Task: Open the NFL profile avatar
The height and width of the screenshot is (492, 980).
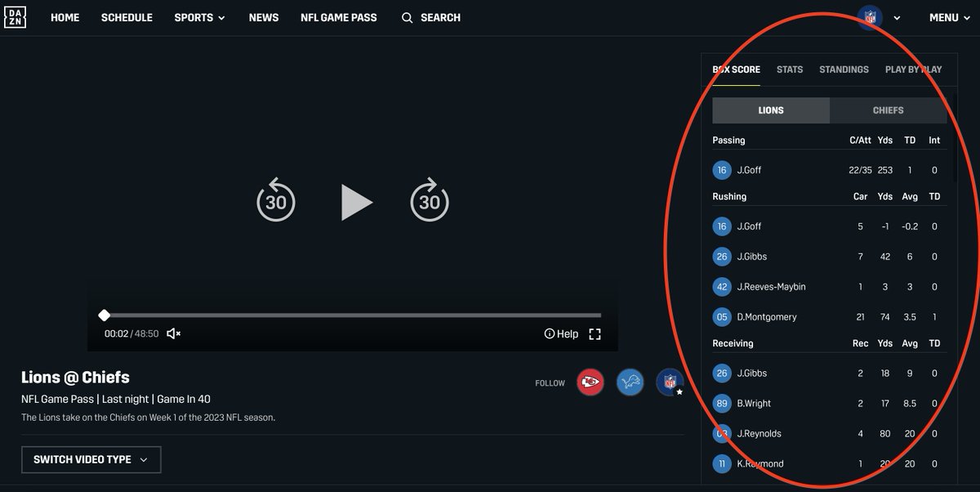Action: (x=870, y=17)
